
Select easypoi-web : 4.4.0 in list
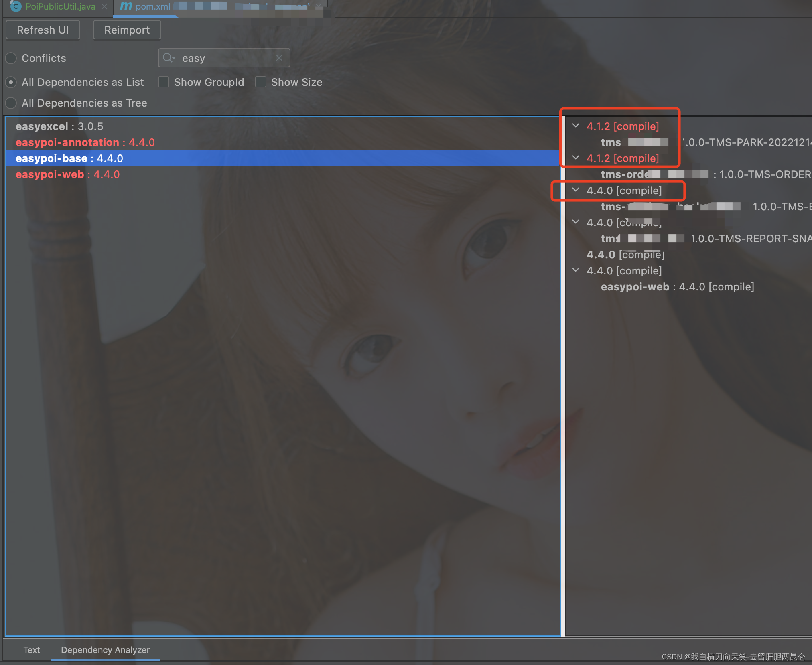coord(67,174)
